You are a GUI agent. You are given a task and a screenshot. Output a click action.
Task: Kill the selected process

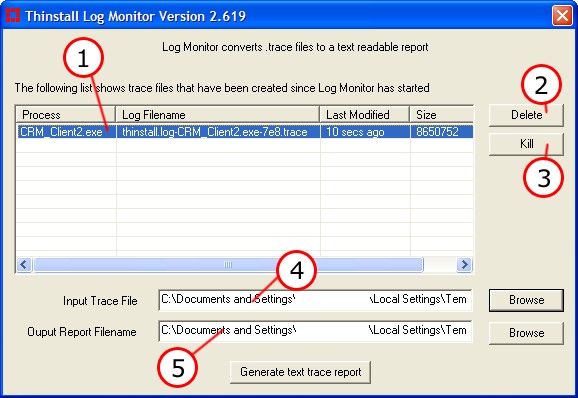point(526,144)
